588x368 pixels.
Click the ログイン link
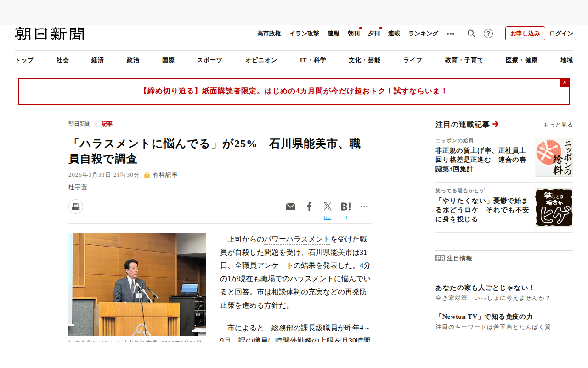pyautogui.click(x=561, y=34)
